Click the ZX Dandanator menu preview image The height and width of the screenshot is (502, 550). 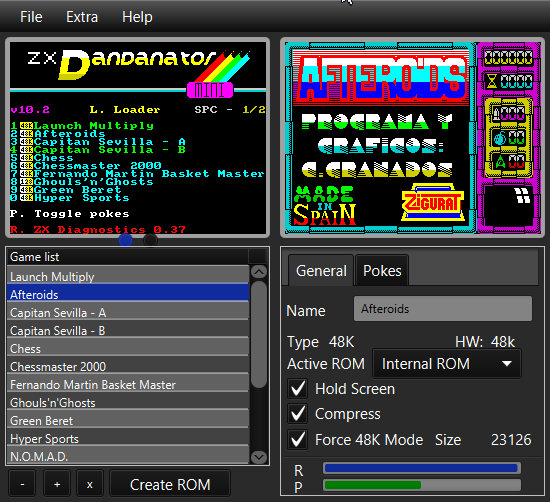click(138, 138)
